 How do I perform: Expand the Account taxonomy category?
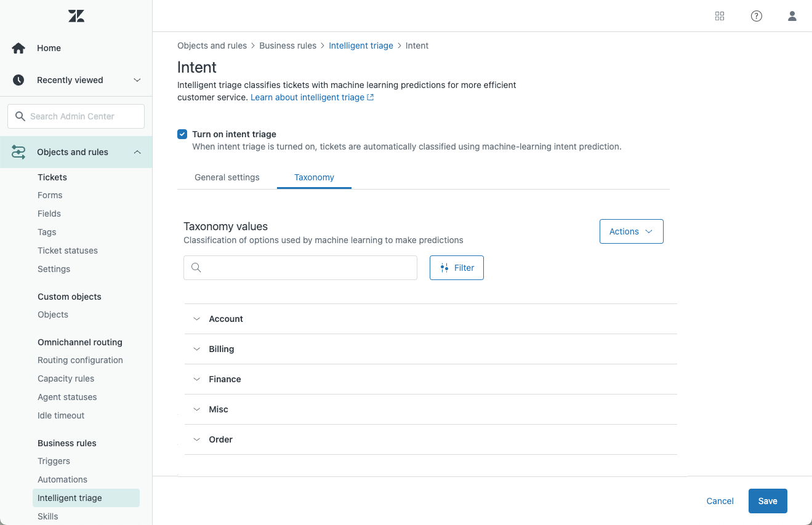pos(197,319)
